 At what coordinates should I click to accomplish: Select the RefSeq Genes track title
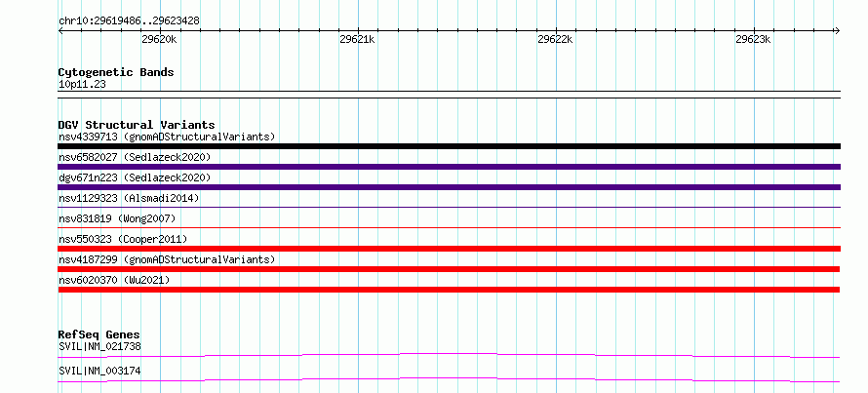(x=99, y=334)
